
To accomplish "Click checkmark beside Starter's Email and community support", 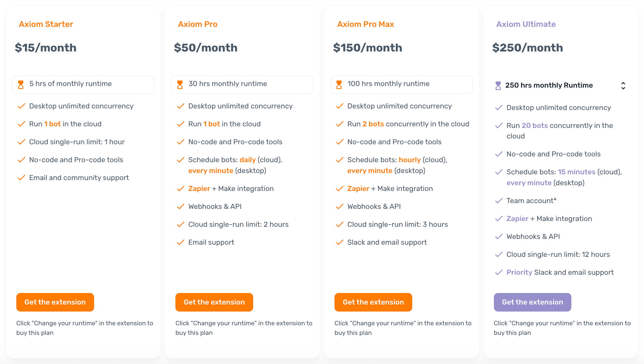I will [21, 178].
